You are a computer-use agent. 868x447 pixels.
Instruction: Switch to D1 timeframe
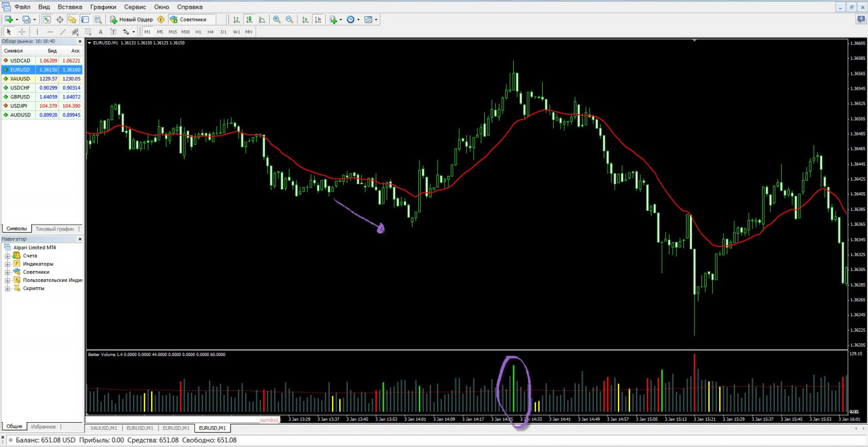223,32
